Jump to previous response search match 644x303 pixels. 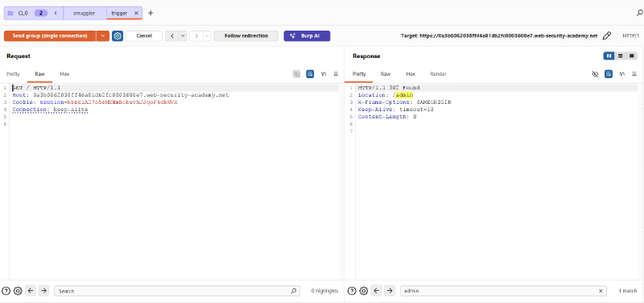tap(377, 291)
